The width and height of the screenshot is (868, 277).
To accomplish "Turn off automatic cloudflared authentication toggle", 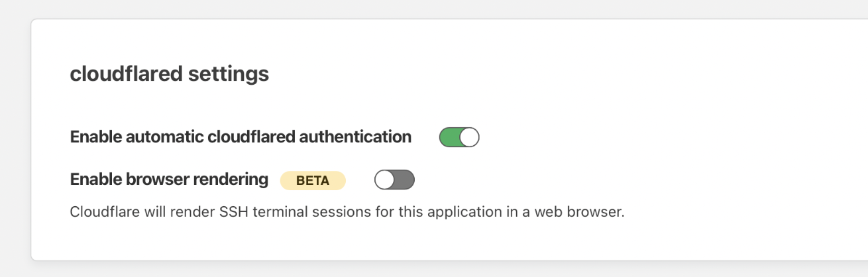I will (459, 137).
